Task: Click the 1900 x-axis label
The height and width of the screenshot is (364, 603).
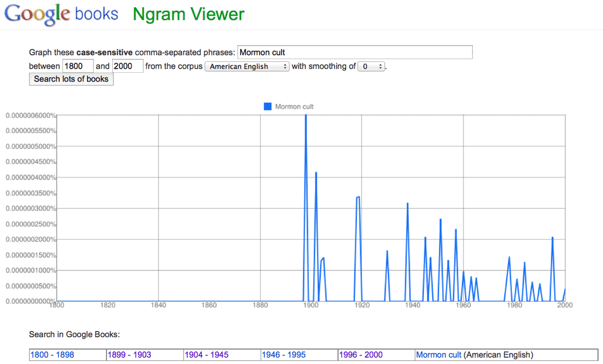Action: point(311,305)
